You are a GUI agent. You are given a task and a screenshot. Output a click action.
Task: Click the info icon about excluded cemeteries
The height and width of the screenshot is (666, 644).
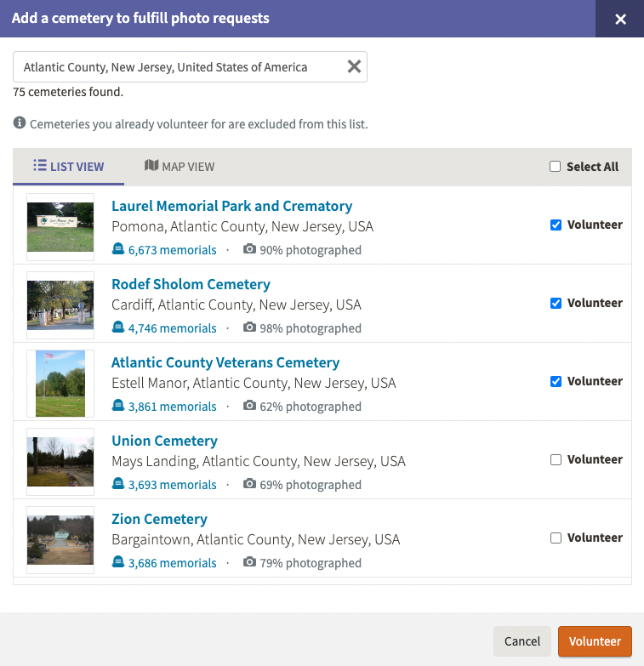[20, 122]
